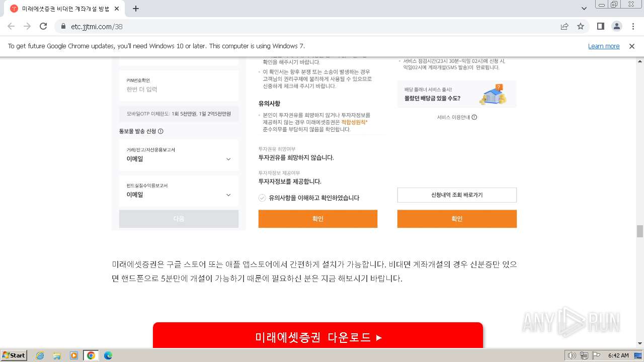The image size is (644, 362).
Task: Open the Action Center flag tray icon
Action: [x=596, y=355]
